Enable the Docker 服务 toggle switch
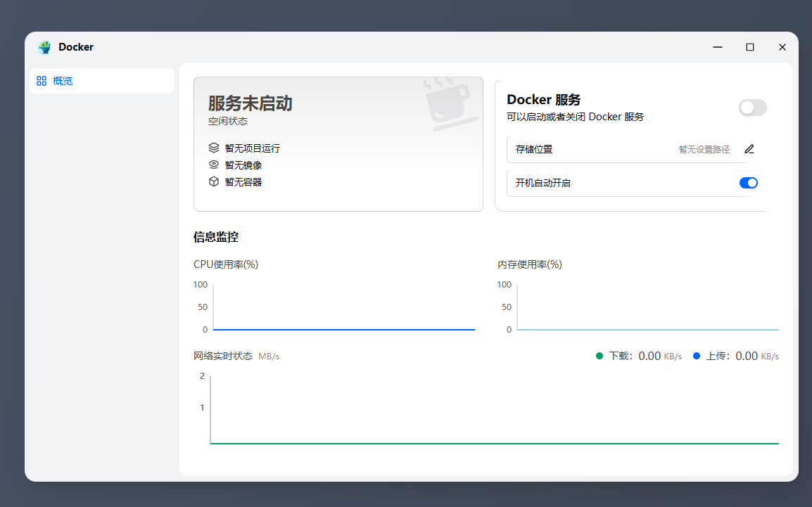This screenshot has height=507, width=812. [x=752, y=108]
